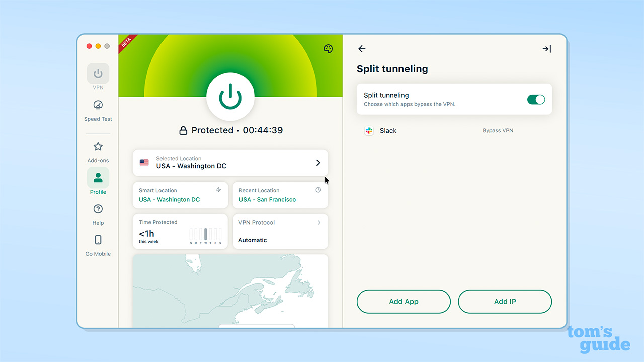Click the Add App button
Viewport: 644px width, 362px height.
pyautogui.click(x=404, y=301)
